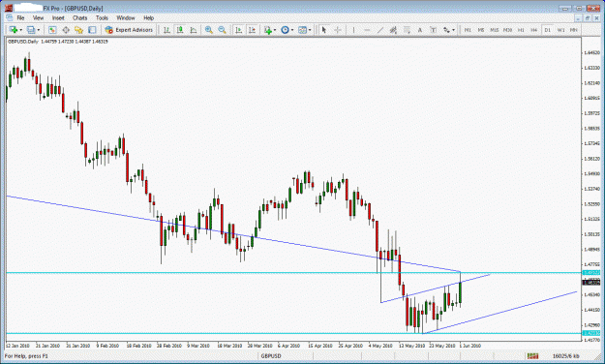Image resolution: width=605 pixels, height=364 pixels.
Task: Toggle the Data Window panel
Action: tap(66, 30)
